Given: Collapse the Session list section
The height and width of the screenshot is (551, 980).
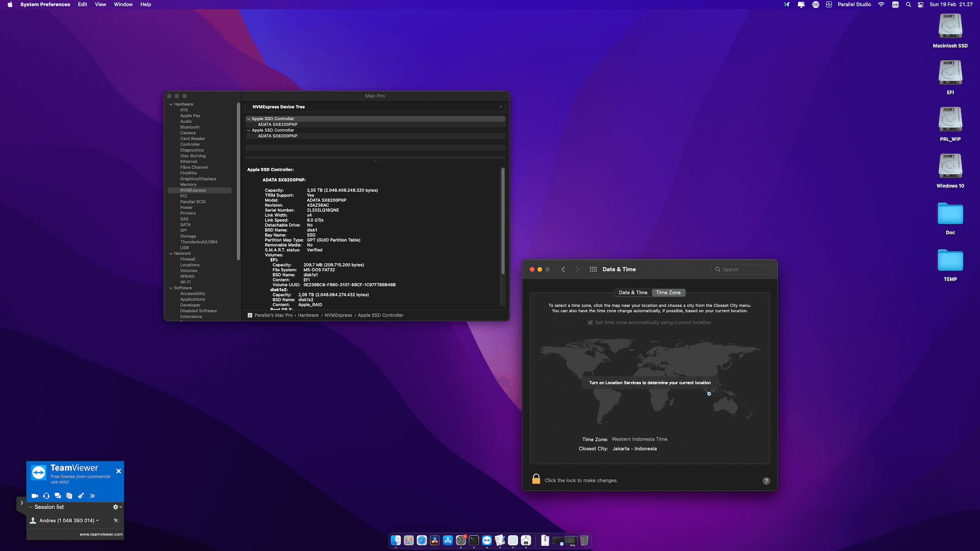Looking at the screenshot, I should tap(31, 507).
